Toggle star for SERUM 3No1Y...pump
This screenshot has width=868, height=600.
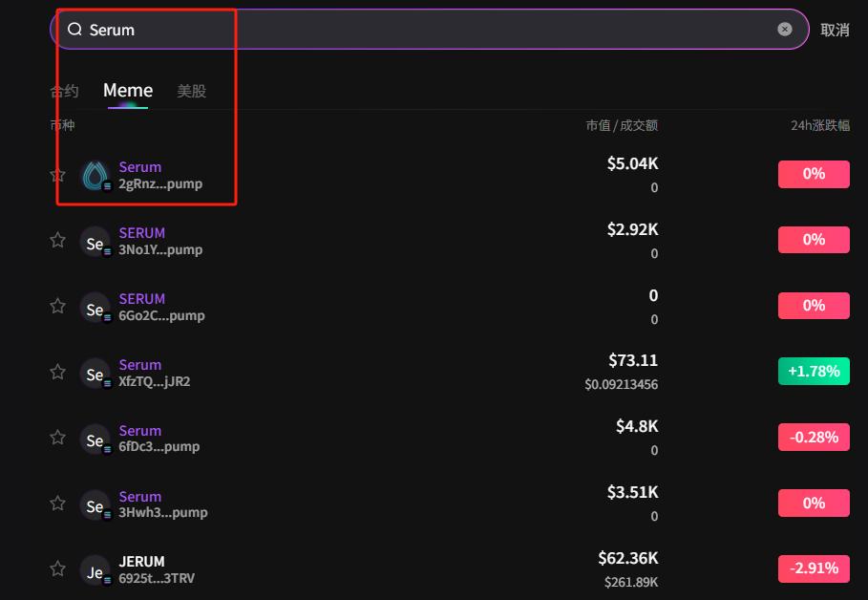click(57, 241)
